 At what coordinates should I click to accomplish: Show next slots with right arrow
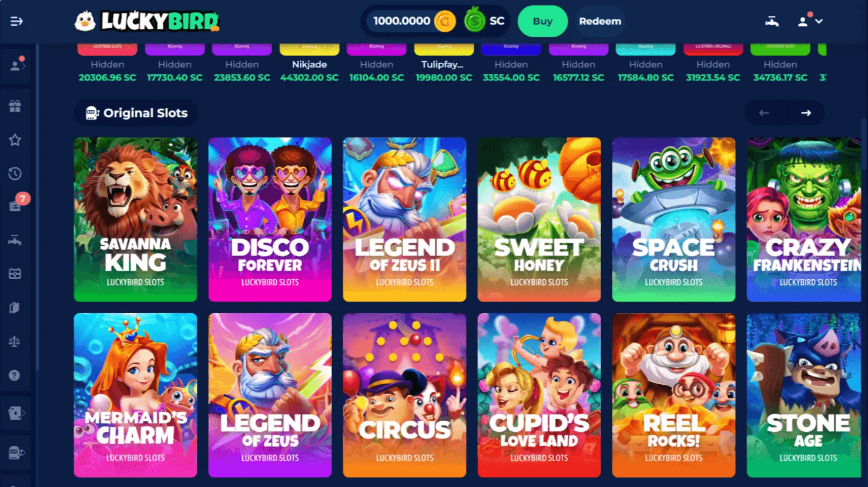coord(806,113)
